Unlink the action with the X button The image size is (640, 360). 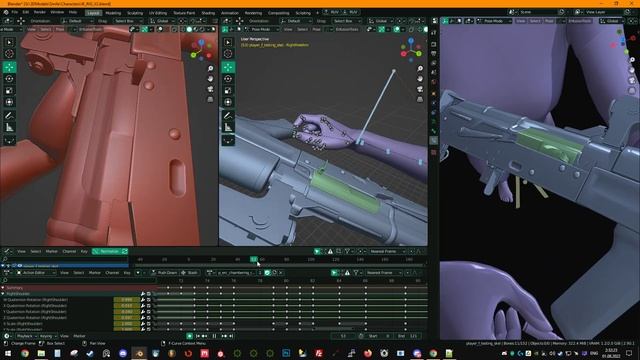point(281,273)
